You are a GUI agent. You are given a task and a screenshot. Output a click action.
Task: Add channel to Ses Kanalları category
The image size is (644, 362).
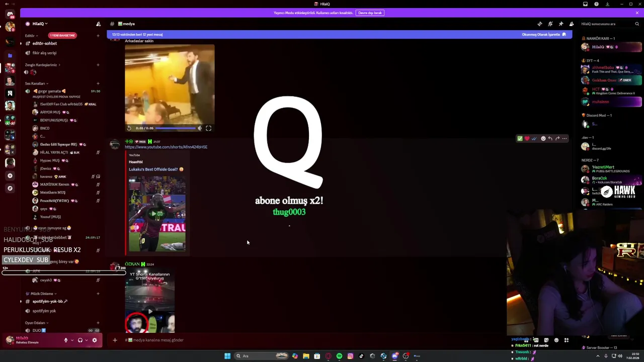click(98, 83)
